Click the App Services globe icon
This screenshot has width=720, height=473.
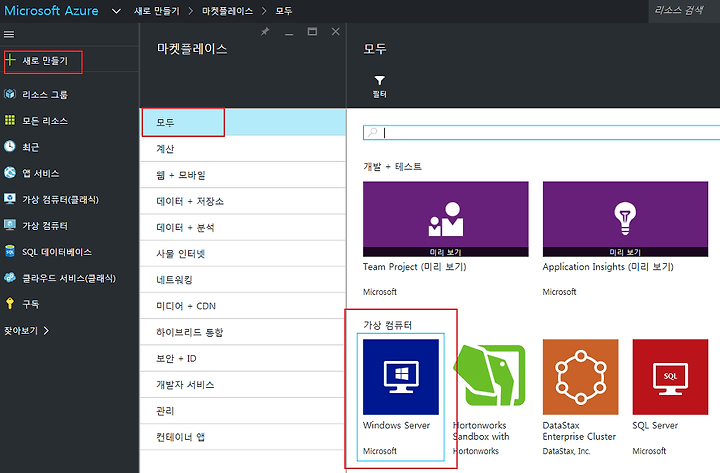click(10, 173)
